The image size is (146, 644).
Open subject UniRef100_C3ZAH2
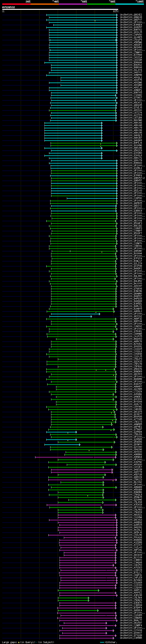(131, 95)
